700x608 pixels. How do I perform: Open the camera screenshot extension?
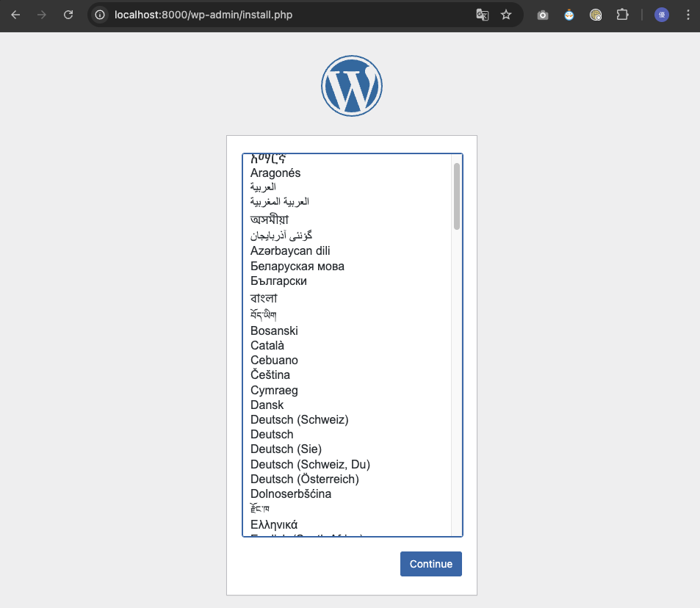coord(542,15)
